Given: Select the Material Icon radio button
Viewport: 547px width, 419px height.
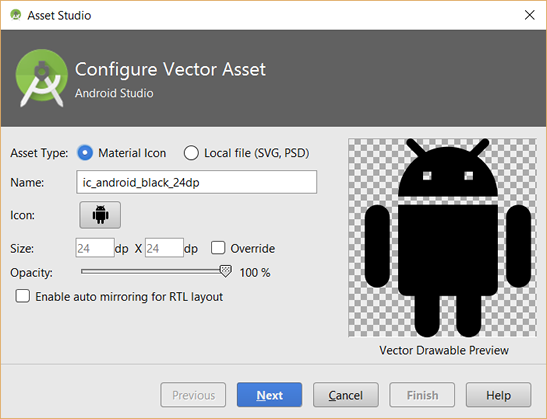Looking at the screenshot, I should (x=85, y=153).
